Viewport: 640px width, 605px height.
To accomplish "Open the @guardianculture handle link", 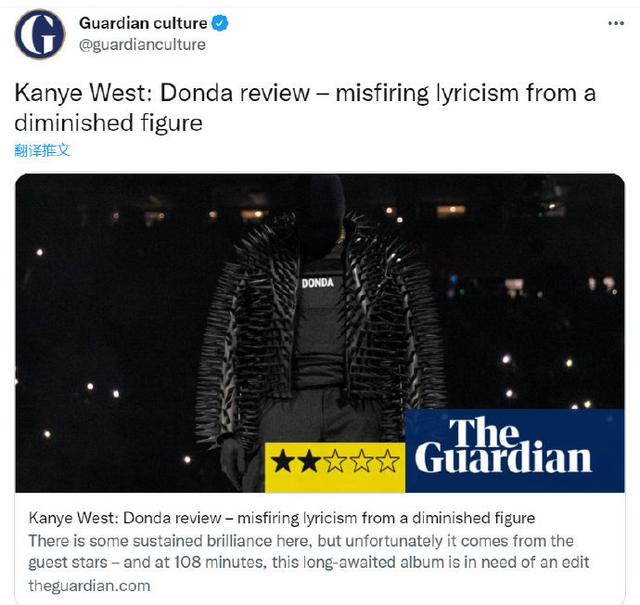I will [142, 44].
